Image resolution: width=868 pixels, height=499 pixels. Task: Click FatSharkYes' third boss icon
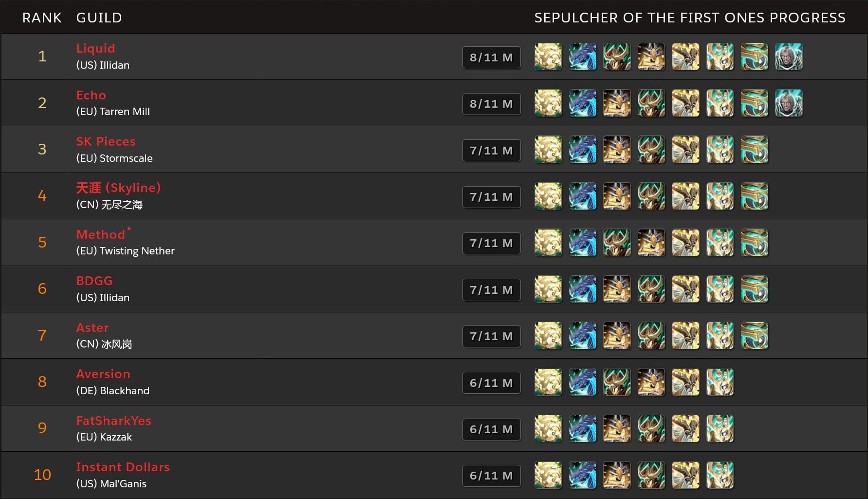point(617,429)
